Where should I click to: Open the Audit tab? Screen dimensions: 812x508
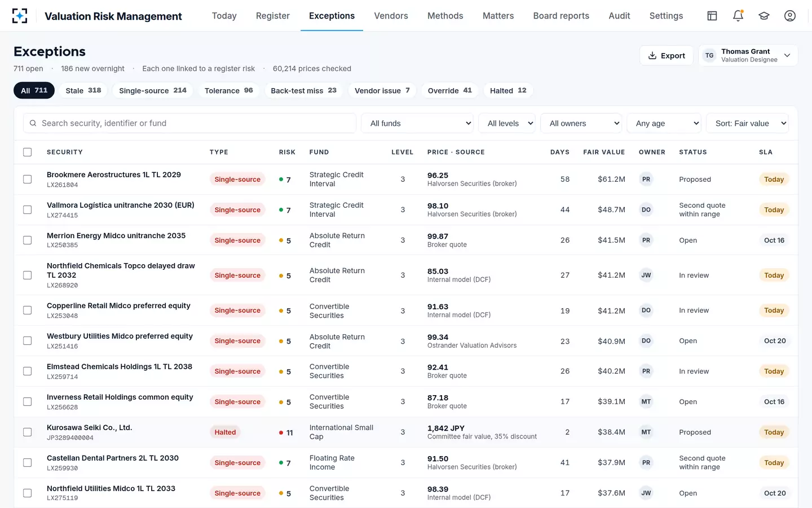point(619,16)
